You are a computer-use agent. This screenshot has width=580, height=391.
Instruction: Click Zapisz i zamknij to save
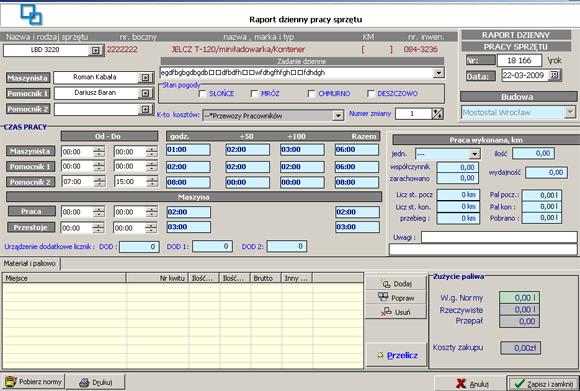pos(543,384)
